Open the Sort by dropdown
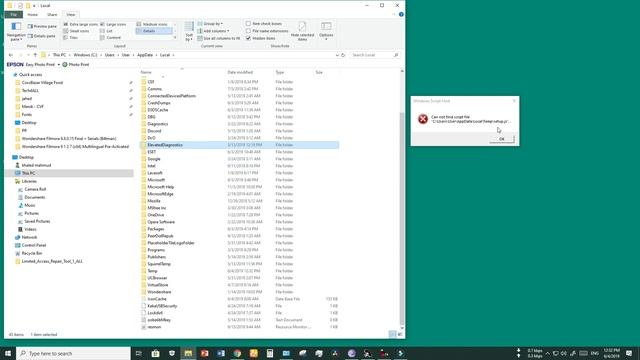The width and height of the screenshot is (640, 360). pos(189,31)
